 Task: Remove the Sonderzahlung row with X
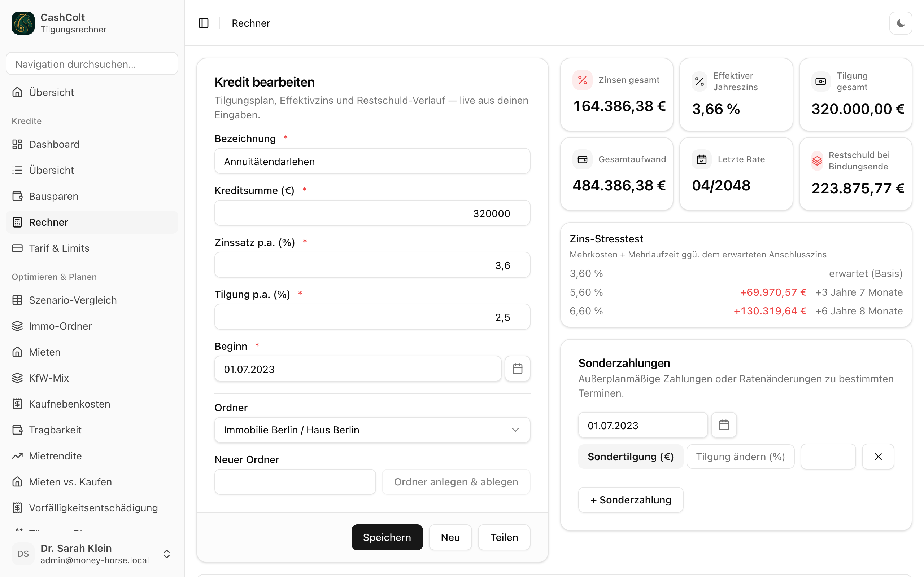[878, 457]
